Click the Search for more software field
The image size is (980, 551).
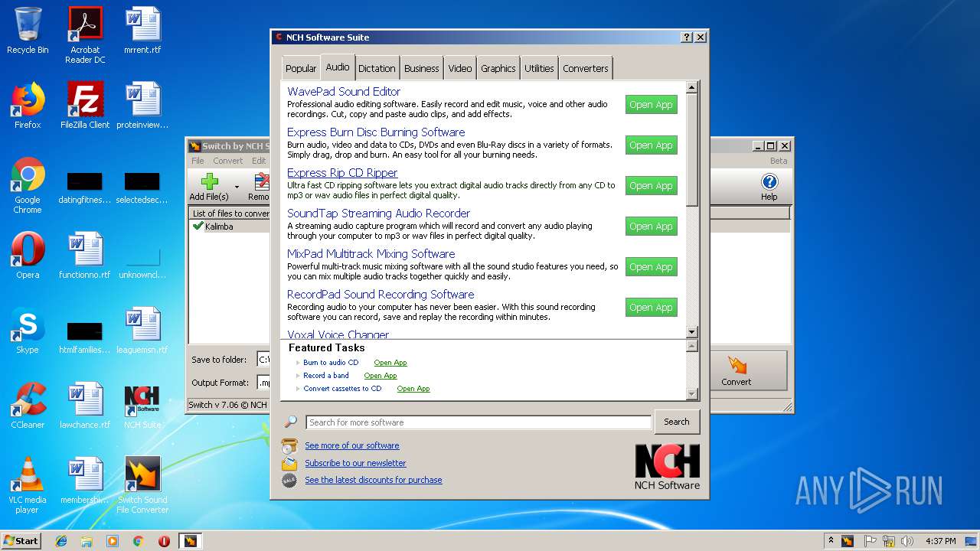pos(479,422)
